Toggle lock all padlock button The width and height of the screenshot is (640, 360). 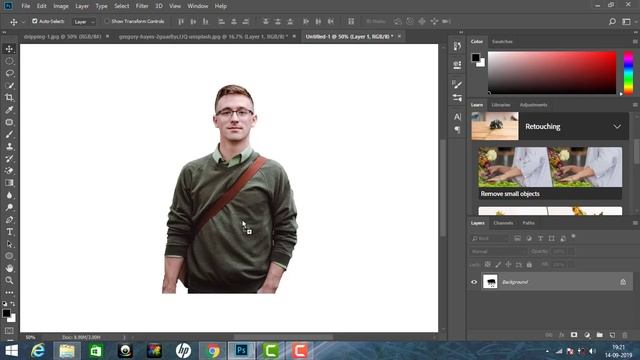tap(529, 264)
